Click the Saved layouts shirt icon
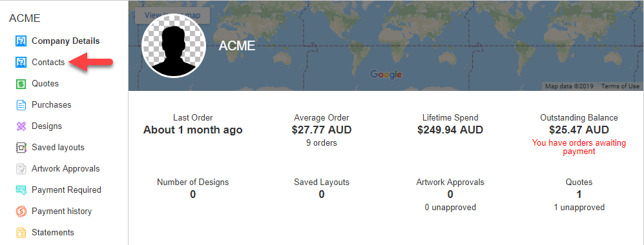Screen dimensions: 644x245 pos(21,148)
